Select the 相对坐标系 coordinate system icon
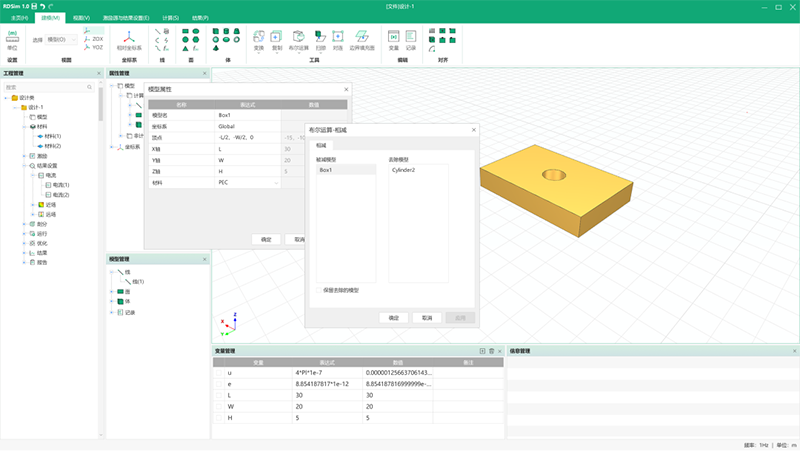This screenshot has width=800, height=452. (128, 38)
